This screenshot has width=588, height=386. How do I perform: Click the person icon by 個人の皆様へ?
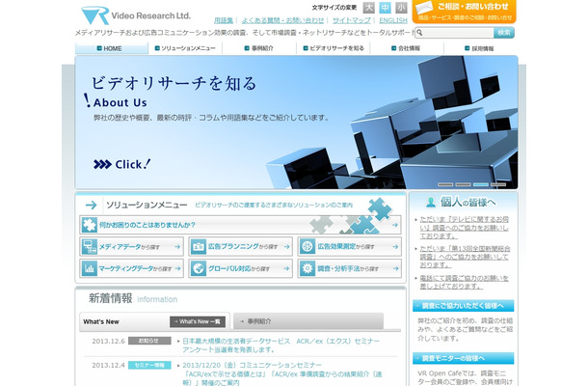point(431,202)
